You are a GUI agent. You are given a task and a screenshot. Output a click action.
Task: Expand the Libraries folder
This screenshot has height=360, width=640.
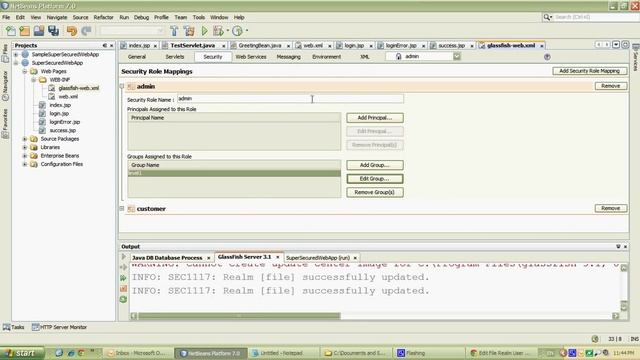click(24, 147)
